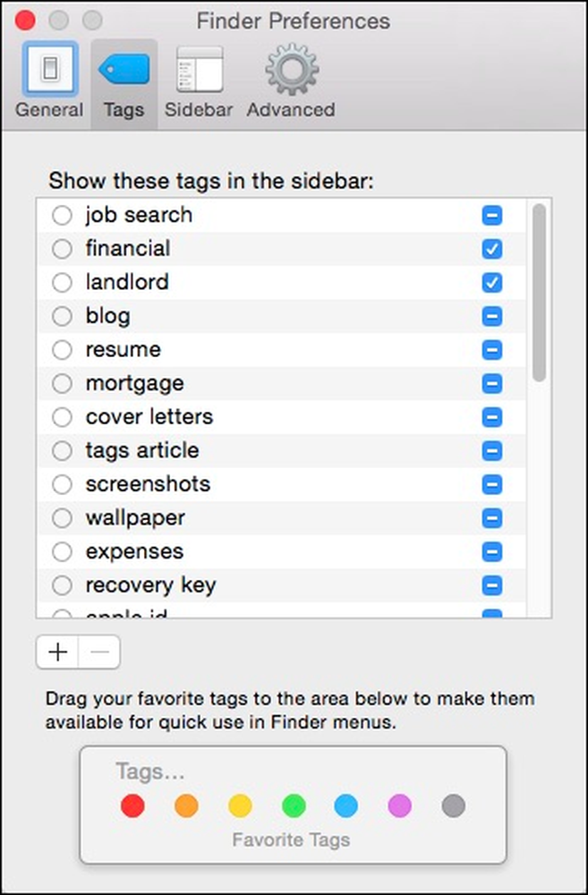Pick the green favorite tag dot

[294, 806]
